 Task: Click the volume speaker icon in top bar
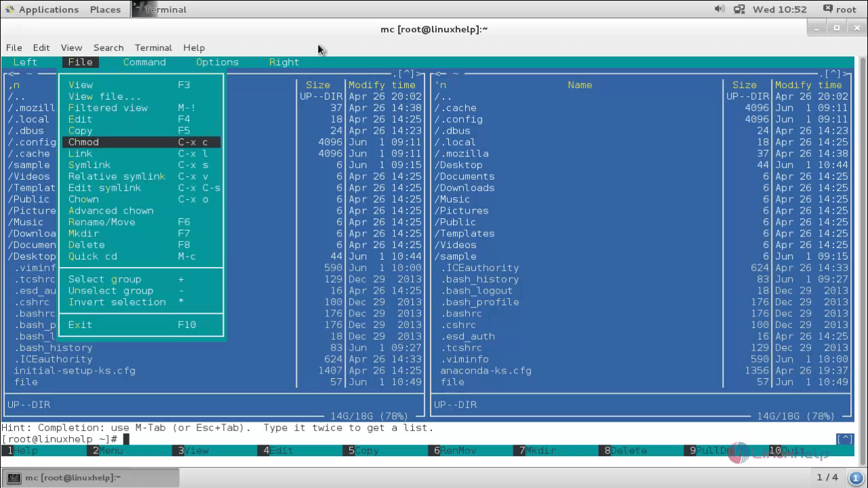click(720, 9)
